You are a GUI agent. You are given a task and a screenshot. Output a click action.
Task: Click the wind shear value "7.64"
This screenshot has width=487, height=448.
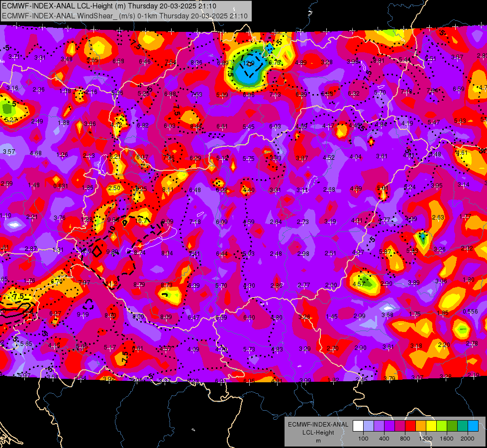[x=432, y=91]
